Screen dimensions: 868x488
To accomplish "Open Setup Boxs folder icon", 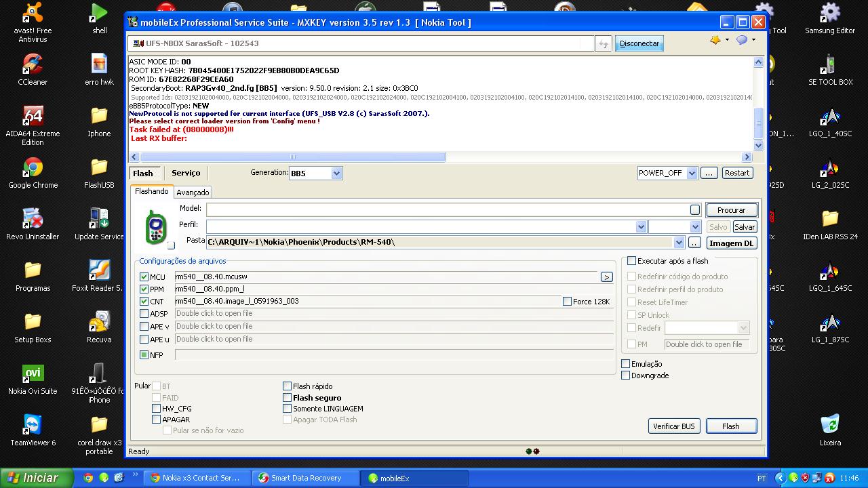I will pyautogui.click(x=33, y=327).
